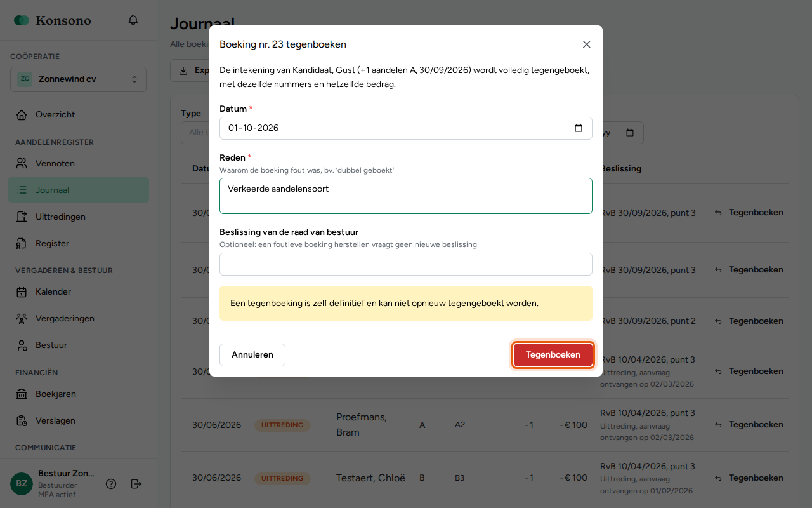Open Verslagen in the sidebar
Image resolution: width=812 pixels, height=508 pixels.
coord(79,421)
